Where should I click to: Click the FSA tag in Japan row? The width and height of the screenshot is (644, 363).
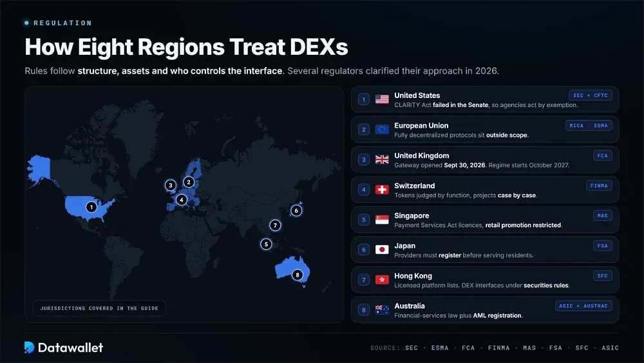pos(603,246)
